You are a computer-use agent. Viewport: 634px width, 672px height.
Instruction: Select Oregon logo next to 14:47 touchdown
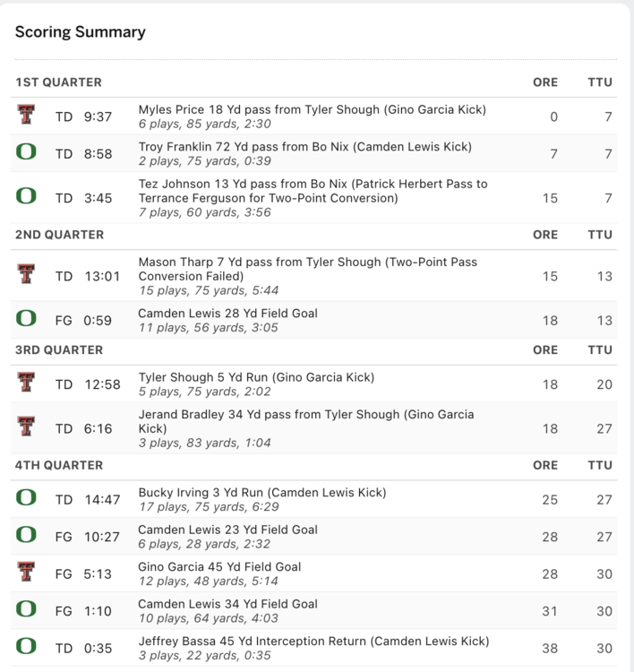click(x=26, y=499)
